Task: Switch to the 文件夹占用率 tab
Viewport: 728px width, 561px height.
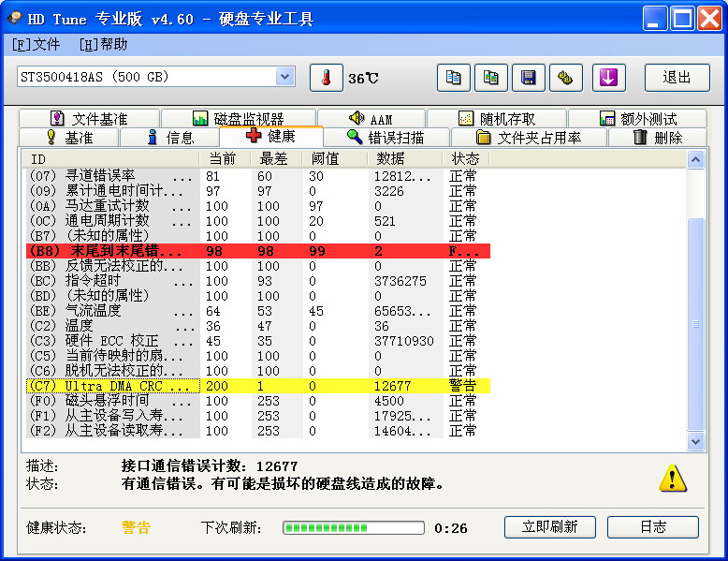Action: pyautogui.click(x=529, y=138)
